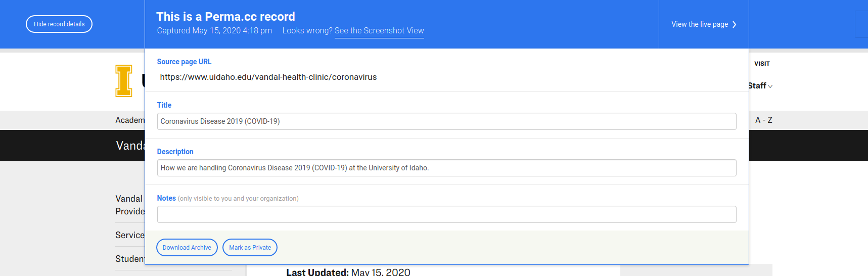Mark this record as Private
Screen dimensions: 868x276
[250, 248]
